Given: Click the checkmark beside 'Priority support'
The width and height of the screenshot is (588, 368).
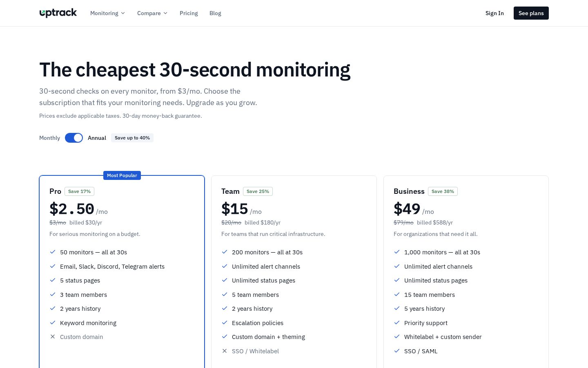Looking at the screenshot, I should click(x=397, y=323).
